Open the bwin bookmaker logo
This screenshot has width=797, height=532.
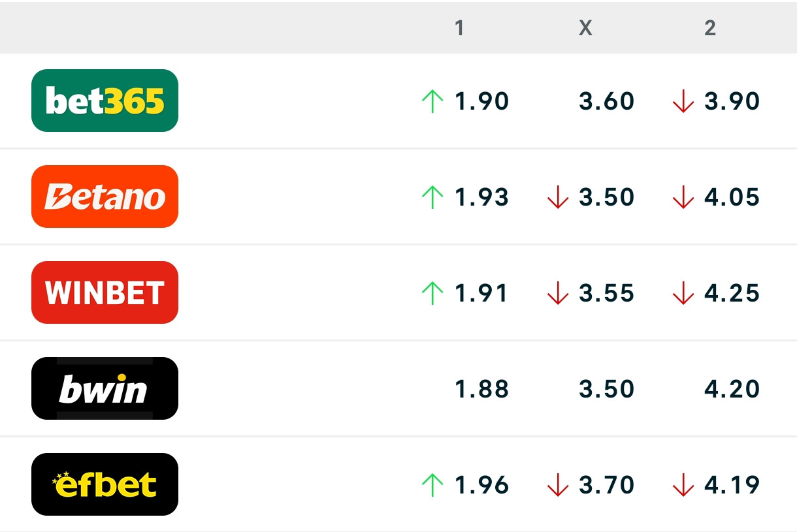[x=105, y=388]
